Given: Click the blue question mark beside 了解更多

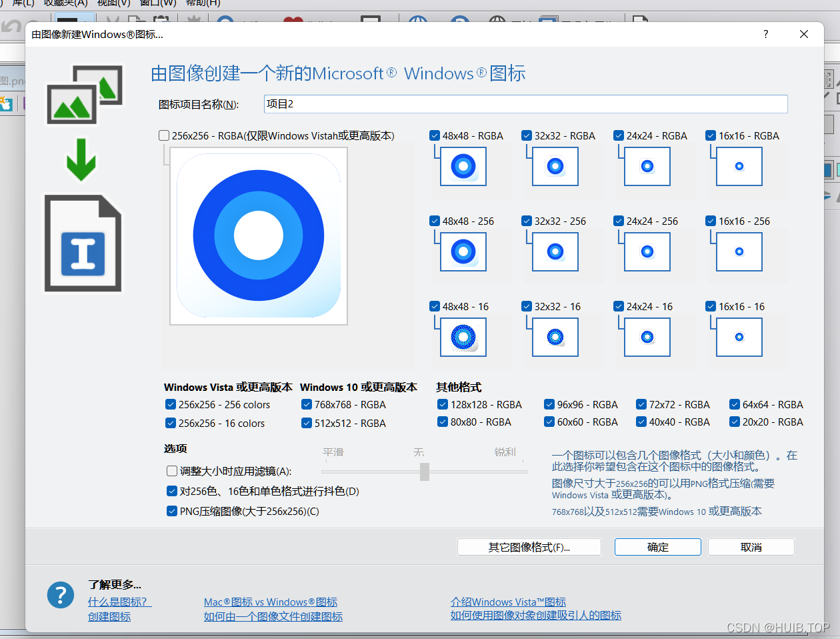Looking at the screenshot, I should click(x=60, y=595).
